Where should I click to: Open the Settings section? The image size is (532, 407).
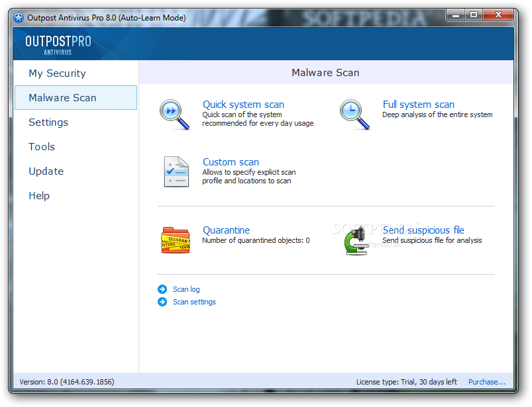click(48, 122)
